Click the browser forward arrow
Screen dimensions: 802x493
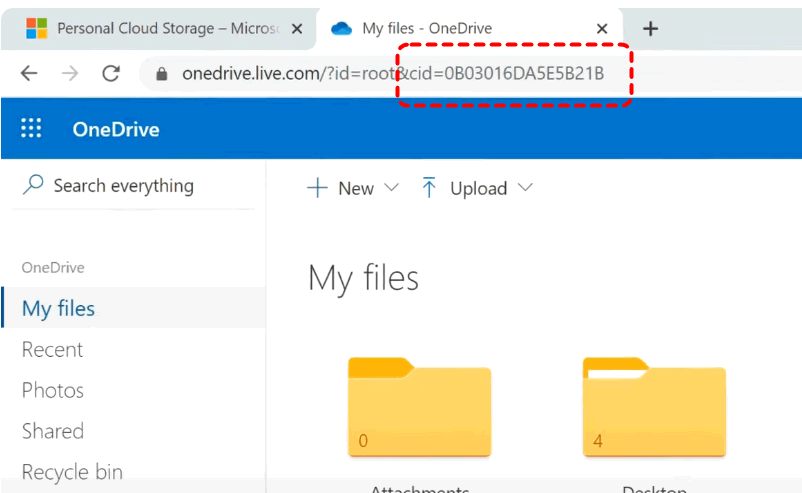(70, 74)
